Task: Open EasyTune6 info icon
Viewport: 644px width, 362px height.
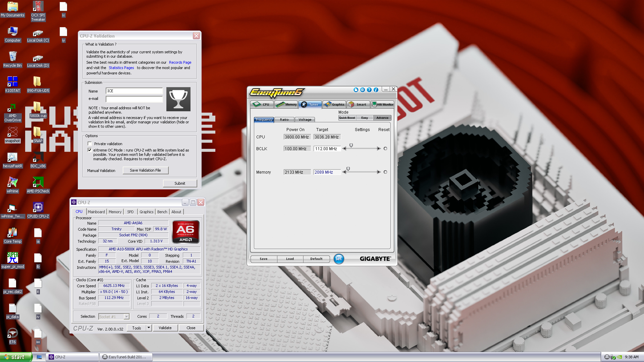Action: [376, 90]
